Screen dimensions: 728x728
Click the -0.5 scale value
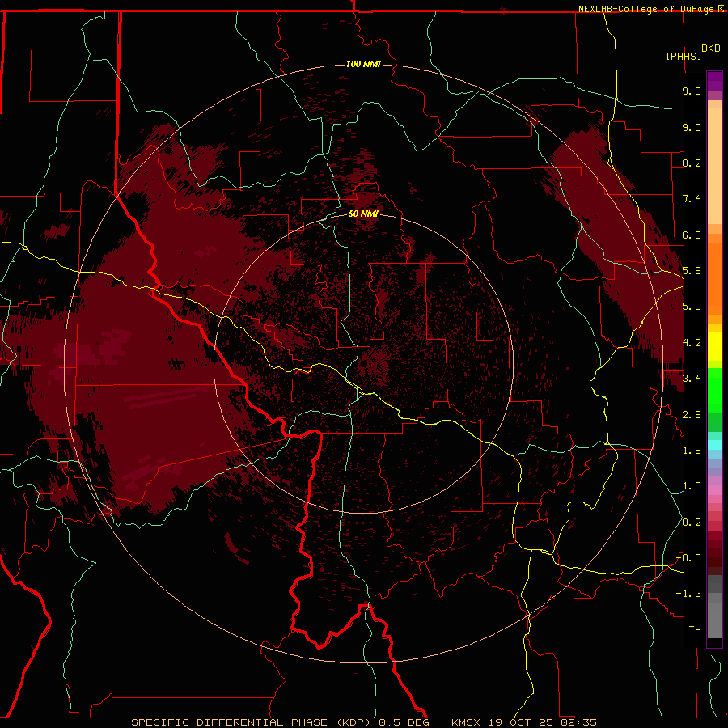click(688, 558)
